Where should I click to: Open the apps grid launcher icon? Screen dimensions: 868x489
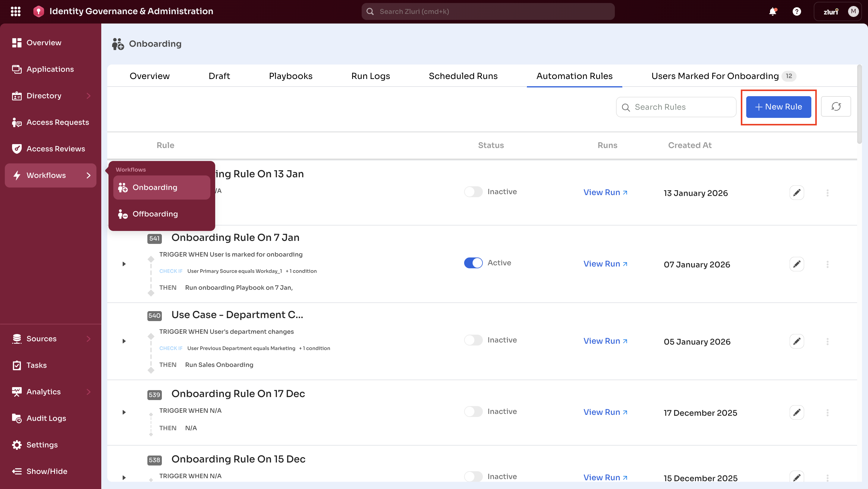[x=15, y=11]
